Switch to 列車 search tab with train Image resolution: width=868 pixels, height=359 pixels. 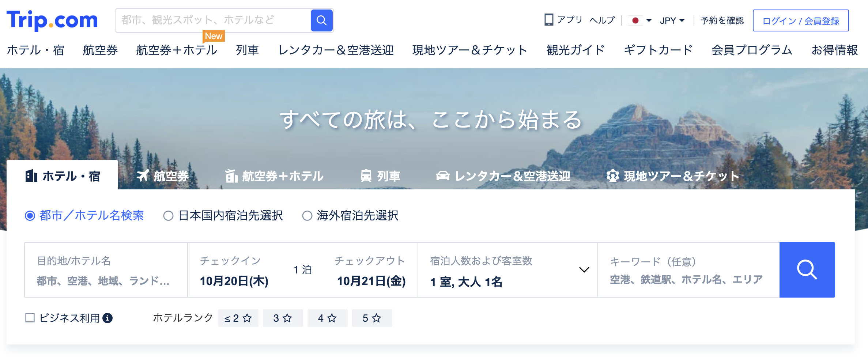click(x=380, y=176)
